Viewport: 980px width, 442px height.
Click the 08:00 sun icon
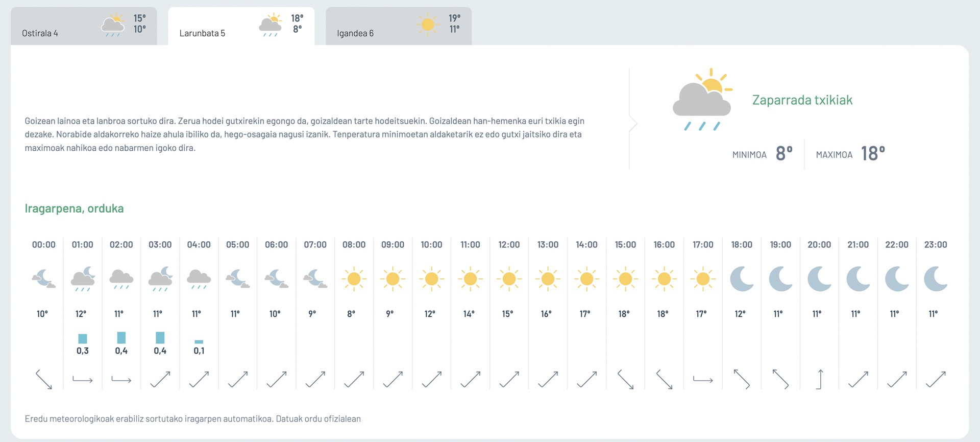click(354, 279)
